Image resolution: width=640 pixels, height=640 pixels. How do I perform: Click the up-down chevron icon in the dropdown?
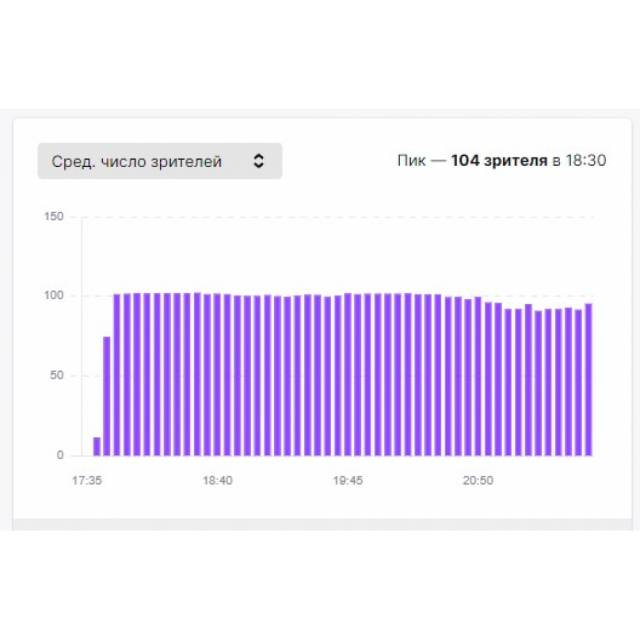point(258,161)
